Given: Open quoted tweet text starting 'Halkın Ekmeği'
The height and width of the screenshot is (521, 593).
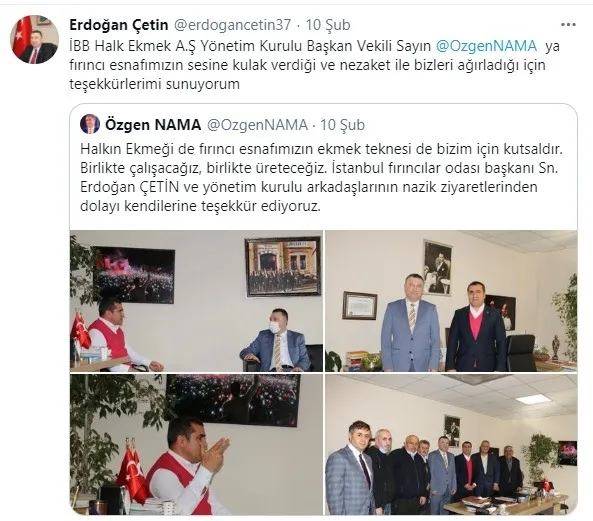Looking at the screenshot, I should (x=321, y=177).
